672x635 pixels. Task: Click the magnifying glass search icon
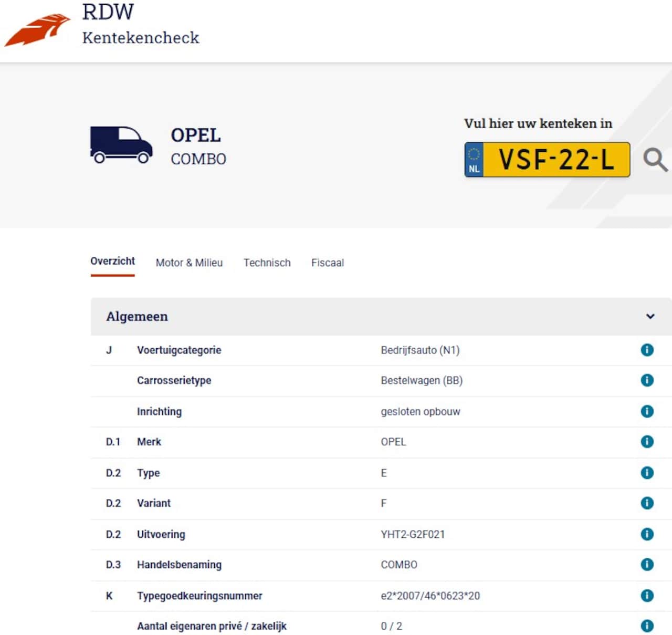[655, 160]
